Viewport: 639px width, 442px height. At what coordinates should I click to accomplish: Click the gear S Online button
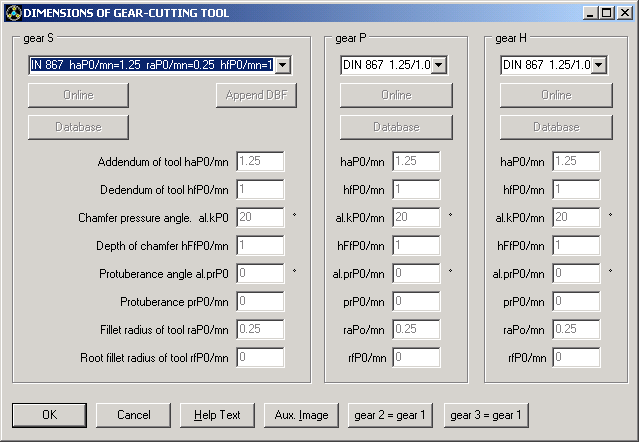(x=78, y=95)
